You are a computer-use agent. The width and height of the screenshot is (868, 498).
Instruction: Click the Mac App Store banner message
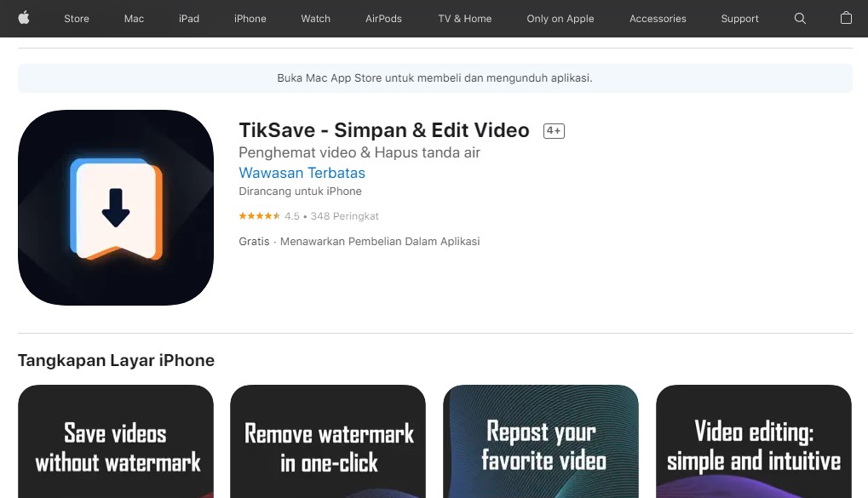tap(434, 78)
